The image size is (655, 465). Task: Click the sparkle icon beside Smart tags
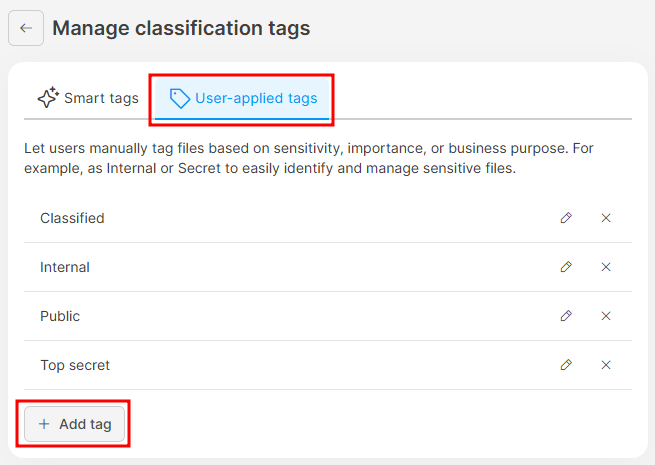[48, 98]
